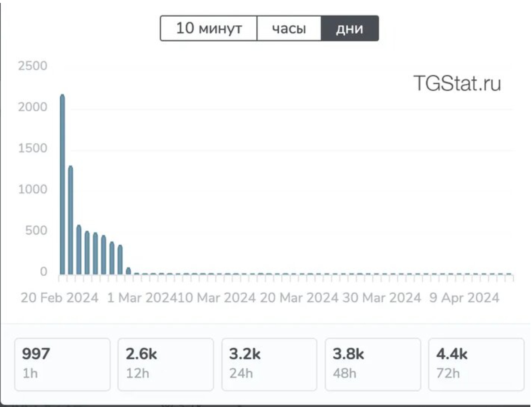Click the tallest bar in the chart
The width and height of the screenshot is (532, 407).
click(x=62, y=185)
